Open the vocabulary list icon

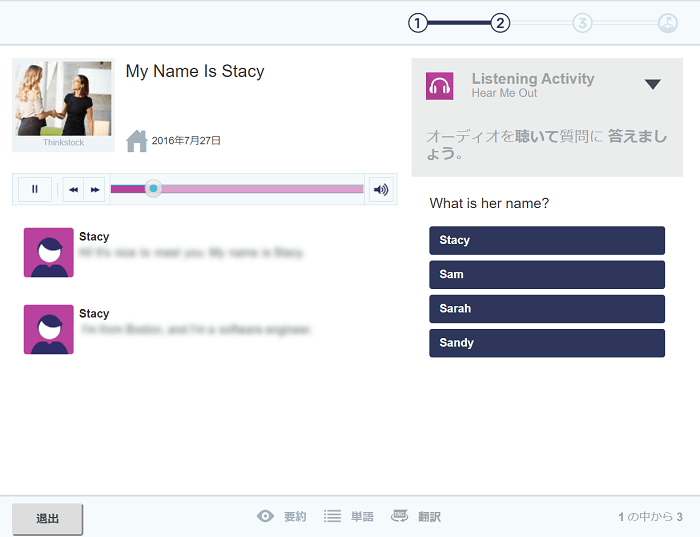331,517
